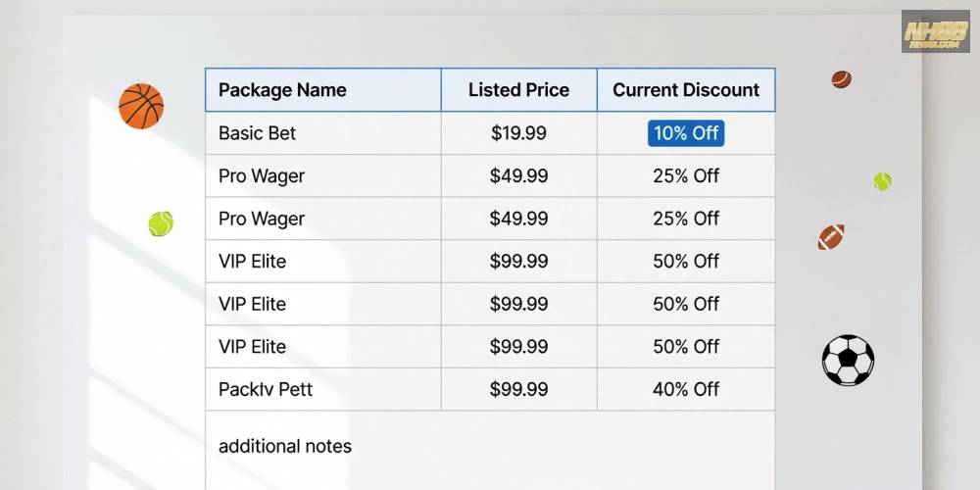Select the highlighted 10% Off badge
The image size is (980, 490).
(686, 133)
